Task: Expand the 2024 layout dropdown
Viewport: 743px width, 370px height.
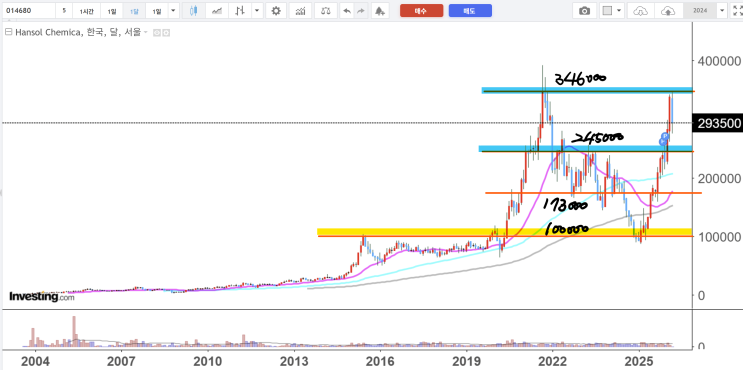Action: coord(722,10)
